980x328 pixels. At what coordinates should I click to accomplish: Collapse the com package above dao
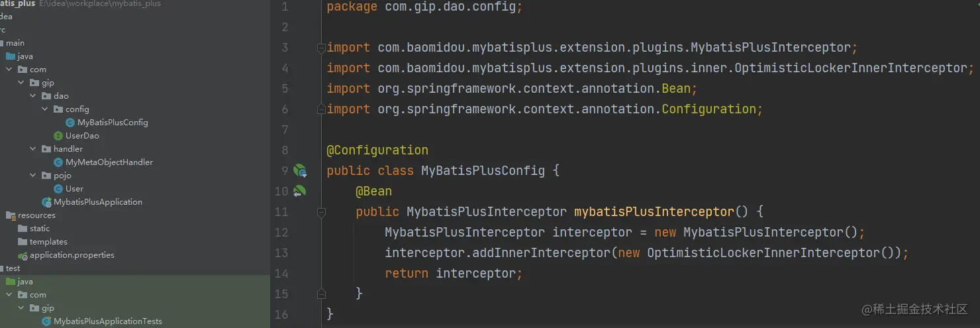click(x=9, y=70)
